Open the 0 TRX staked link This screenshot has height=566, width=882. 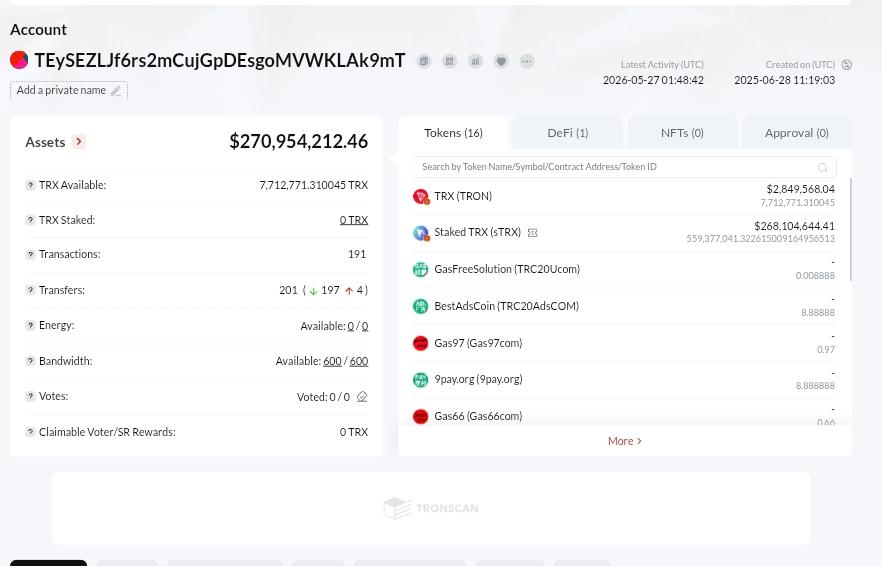tap(354, 220)
